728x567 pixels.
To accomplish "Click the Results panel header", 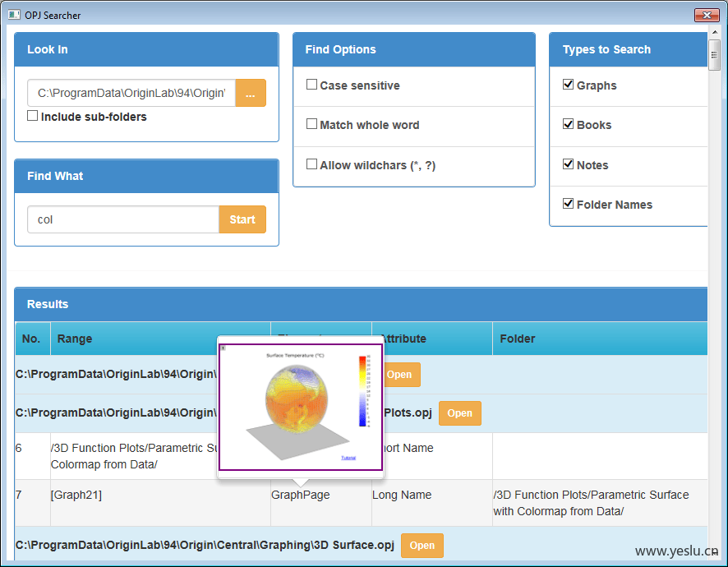I will (361, 304).
